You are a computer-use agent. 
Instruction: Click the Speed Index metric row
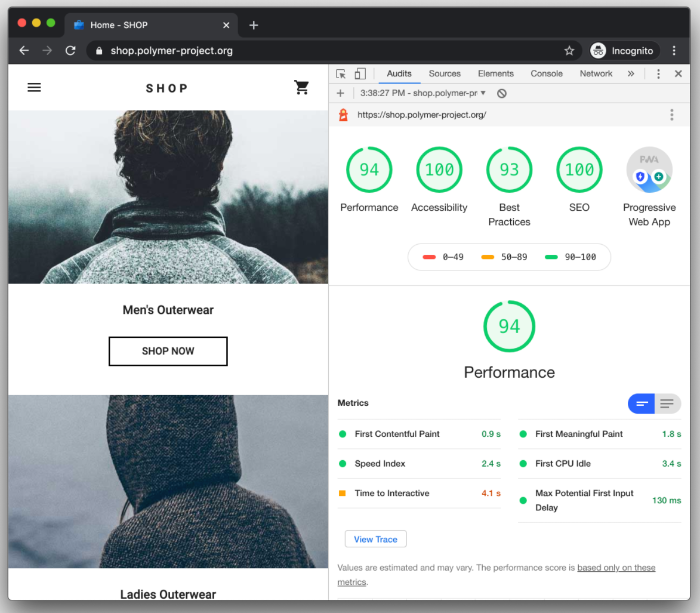pos(419,464)
